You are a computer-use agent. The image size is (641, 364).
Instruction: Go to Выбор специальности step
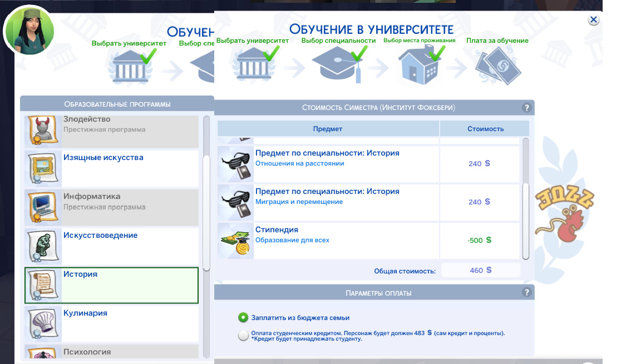pos(338,41)
